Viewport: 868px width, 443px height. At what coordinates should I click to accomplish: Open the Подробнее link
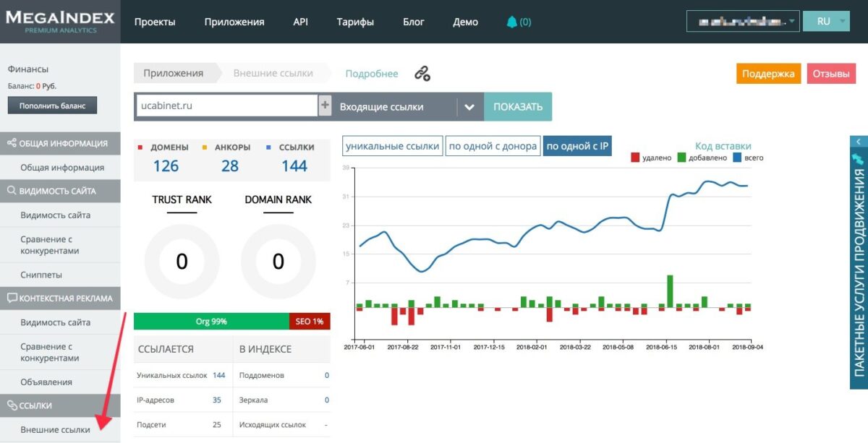click(x=372, y=74)
